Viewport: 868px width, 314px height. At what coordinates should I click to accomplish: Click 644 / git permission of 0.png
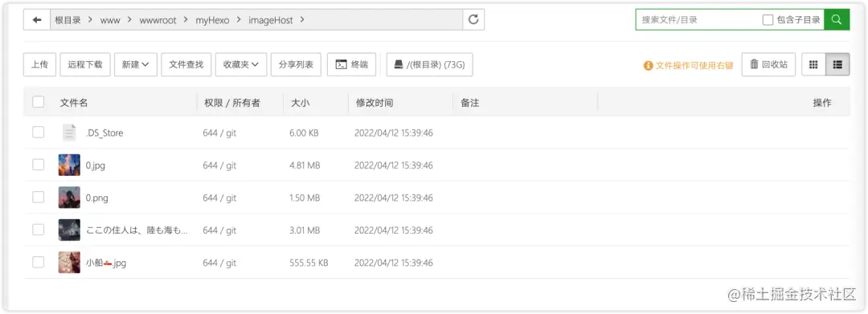219,198
